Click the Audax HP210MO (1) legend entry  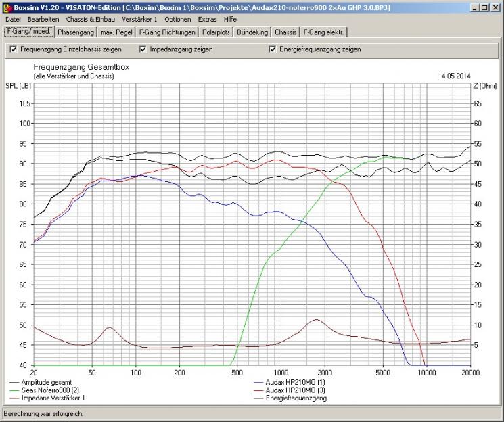coord(290,383)
